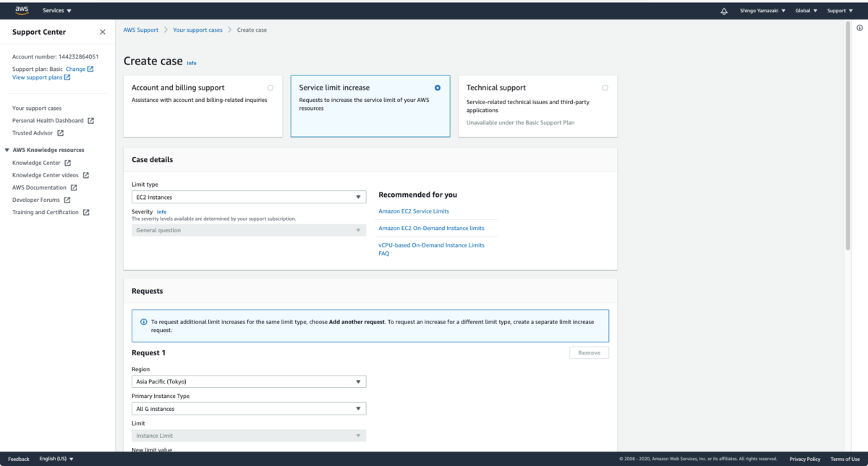This screenshot has width=868, height=466.
Task: Click external link icon beside Change
Action: coord(90,69)
